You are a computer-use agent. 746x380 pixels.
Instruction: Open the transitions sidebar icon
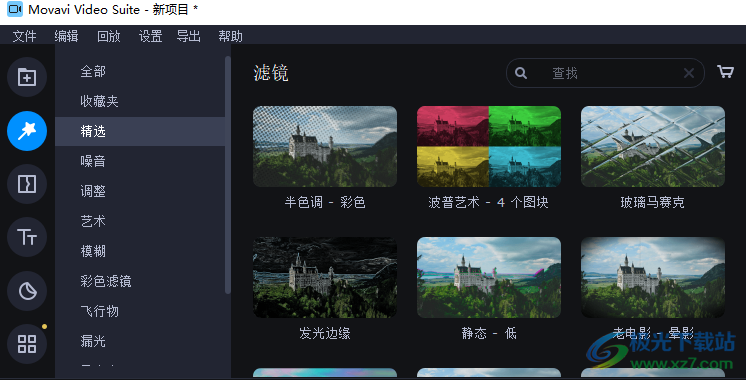point(27,184)
